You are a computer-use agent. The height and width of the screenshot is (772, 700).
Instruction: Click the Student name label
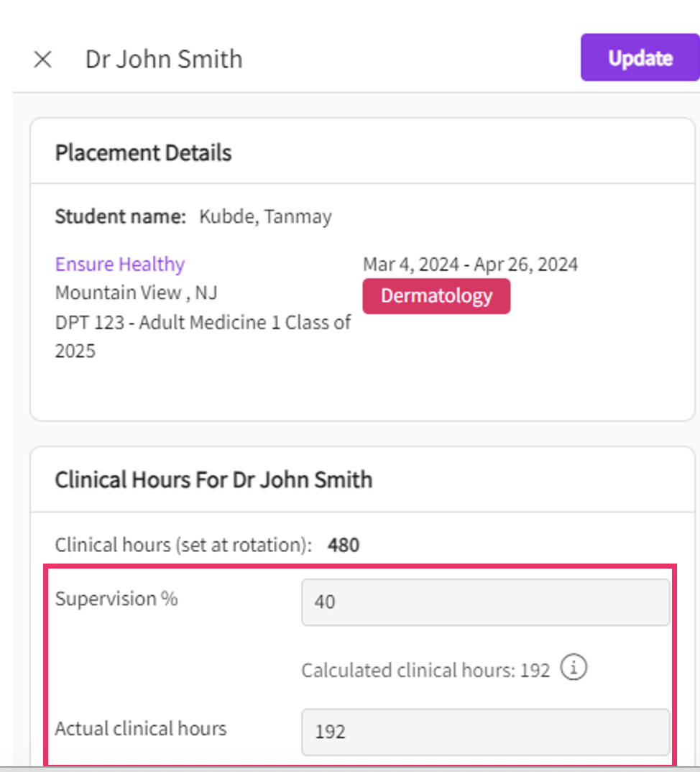[120, 217]
